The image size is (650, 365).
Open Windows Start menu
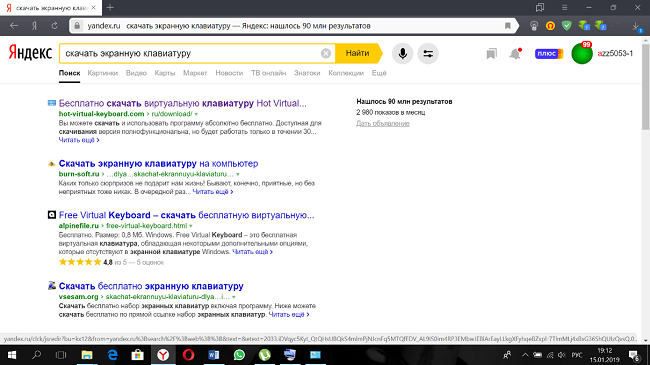[12, 355]
